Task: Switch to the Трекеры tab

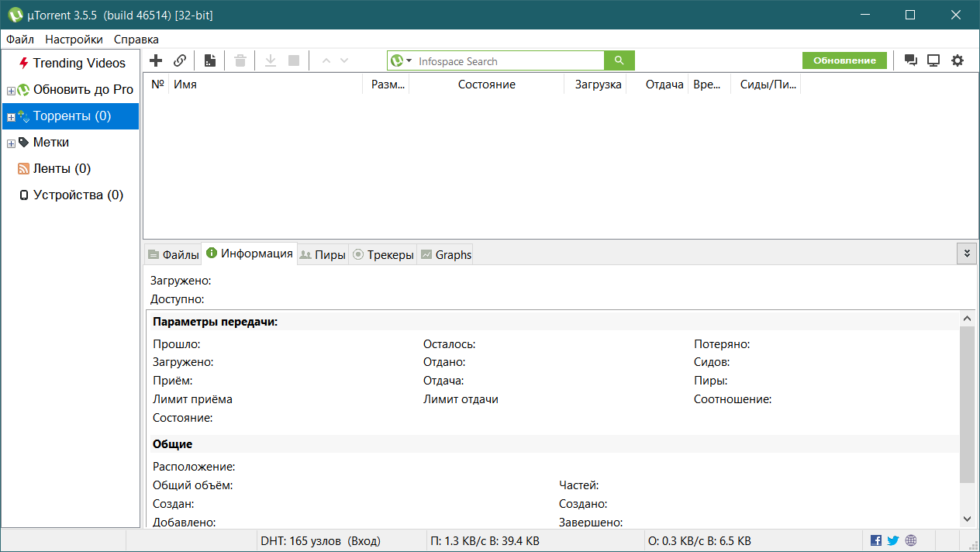Action: coord(383,254)
